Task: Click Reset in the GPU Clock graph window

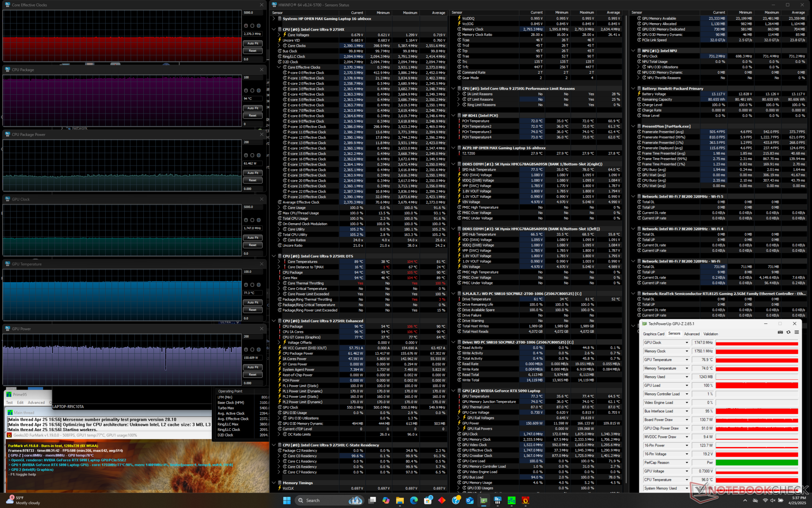Action: (252, 245)
